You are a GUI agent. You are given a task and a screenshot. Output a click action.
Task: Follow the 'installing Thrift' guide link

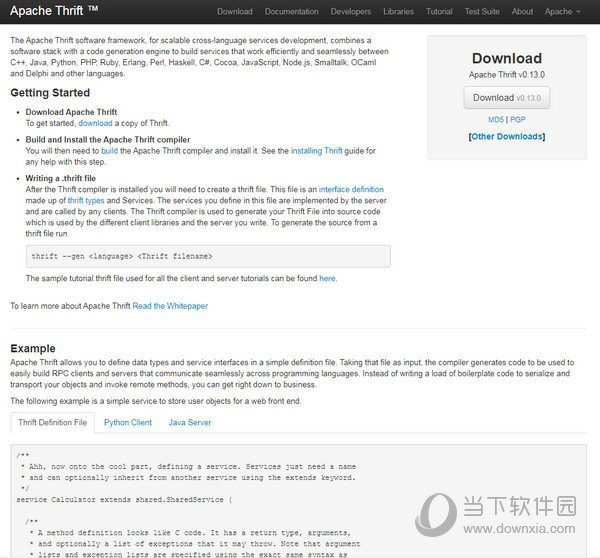tap(316, 150)
